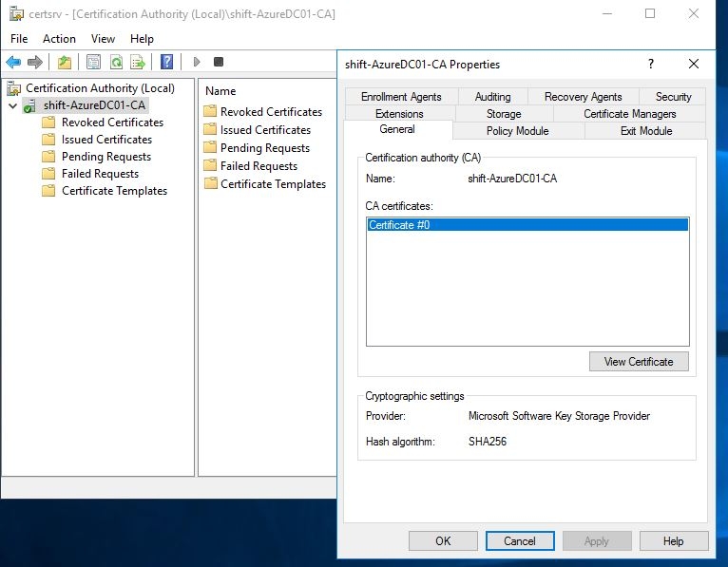Click Failed Requests folder icon in list pane
728x567 pixels.
(x=210, y=165)
